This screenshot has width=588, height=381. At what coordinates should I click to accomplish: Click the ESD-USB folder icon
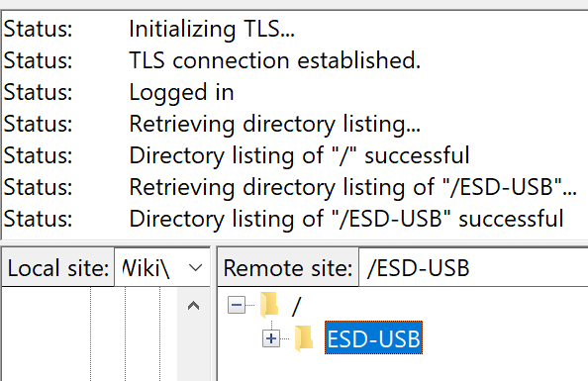[304, 338]
